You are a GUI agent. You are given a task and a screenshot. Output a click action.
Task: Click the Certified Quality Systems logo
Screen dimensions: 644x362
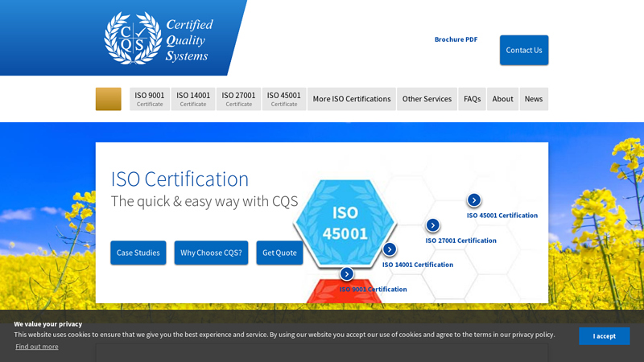tap(159, 38)
